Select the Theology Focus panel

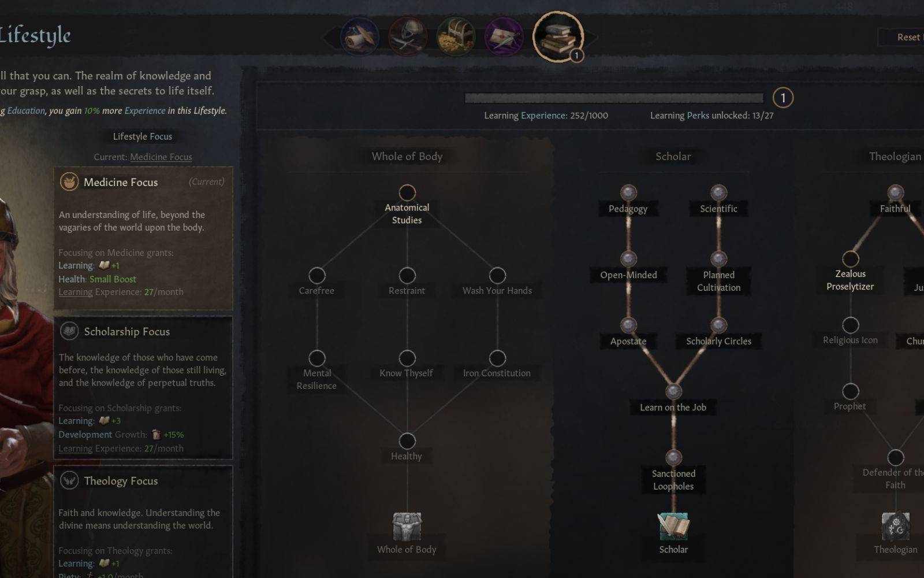click(143, 522)
